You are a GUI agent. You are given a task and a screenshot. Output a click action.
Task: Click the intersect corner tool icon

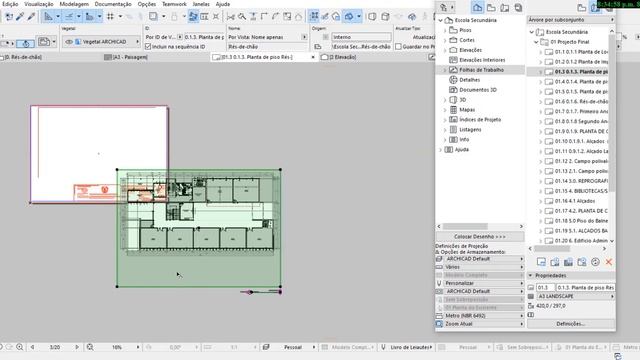point(264,17)
